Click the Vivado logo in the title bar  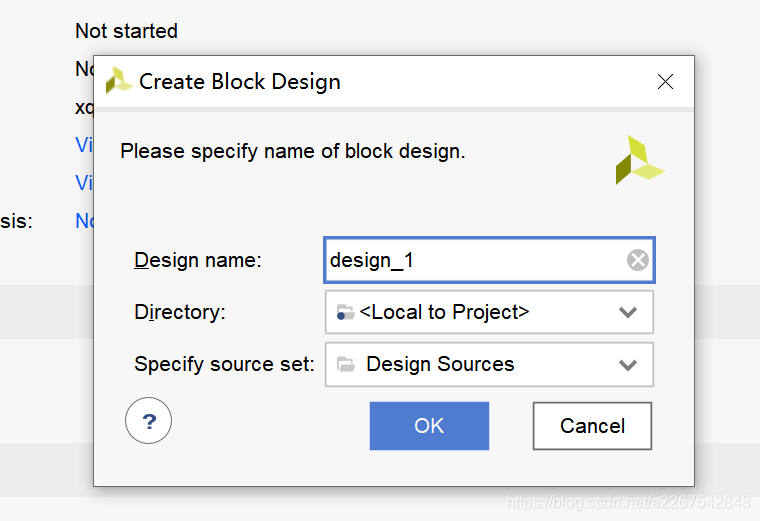pos(118,81)
